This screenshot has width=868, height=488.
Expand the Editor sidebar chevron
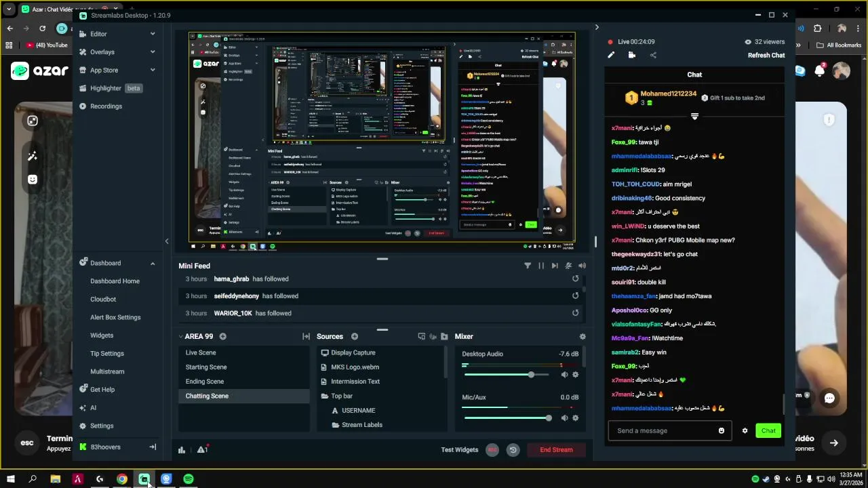[x=153, y=34]
